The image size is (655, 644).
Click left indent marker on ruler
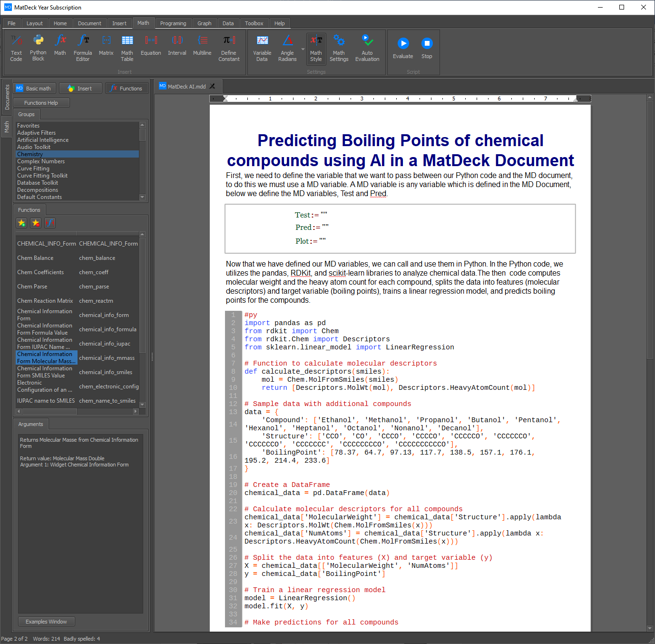(225, 99)
